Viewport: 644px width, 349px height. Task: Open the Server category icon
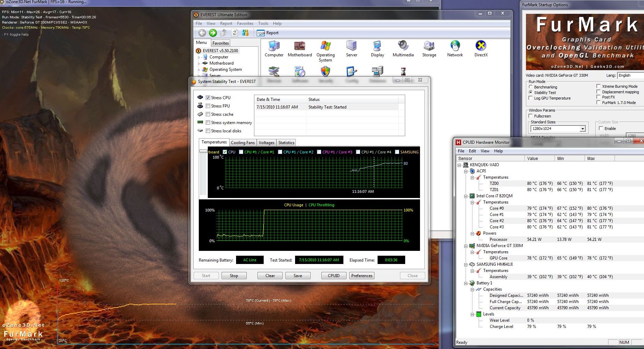(x=351, y=49)
